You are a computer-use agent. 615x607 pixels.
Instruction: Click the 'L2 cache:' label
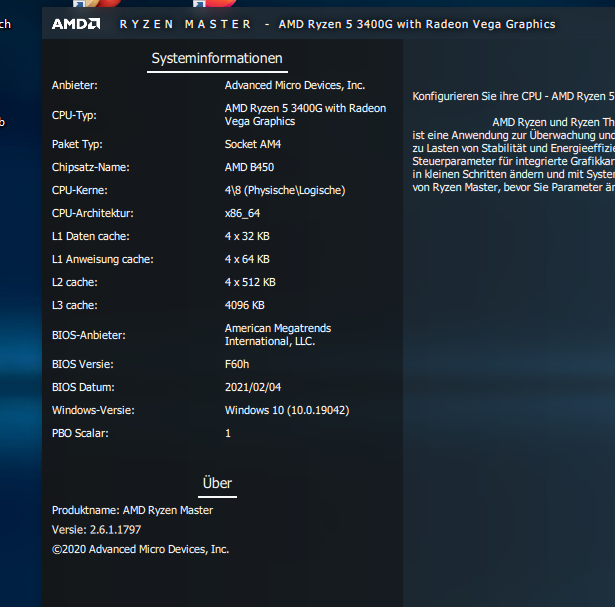tap(75, 282)
